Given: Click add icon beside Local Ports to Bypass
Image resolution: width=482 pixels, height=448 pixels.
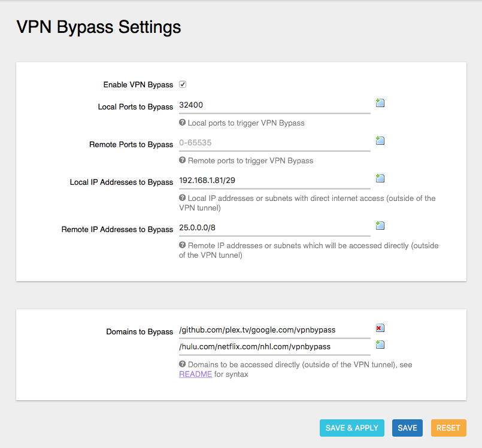Looking at the screenshot, I should click(x=380, y=103).
